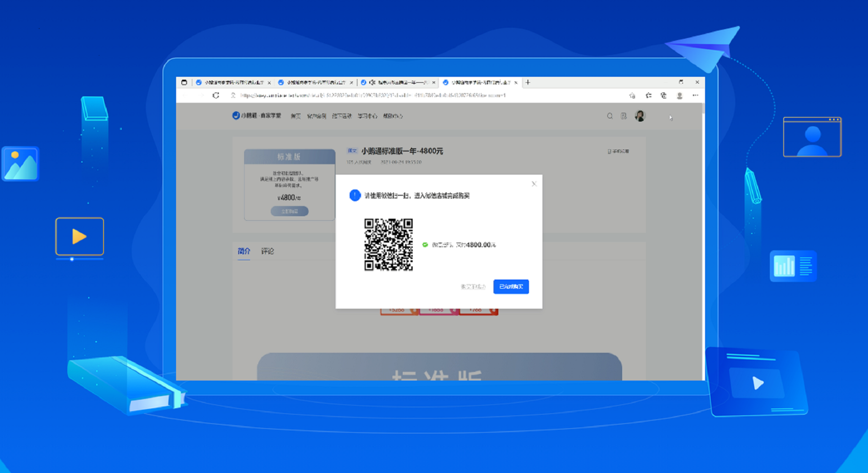Unmute tab via speaker icon on third tab
The width and height of the screenshot is (868, 473).
pyautogui.click(x=372, y=83)
